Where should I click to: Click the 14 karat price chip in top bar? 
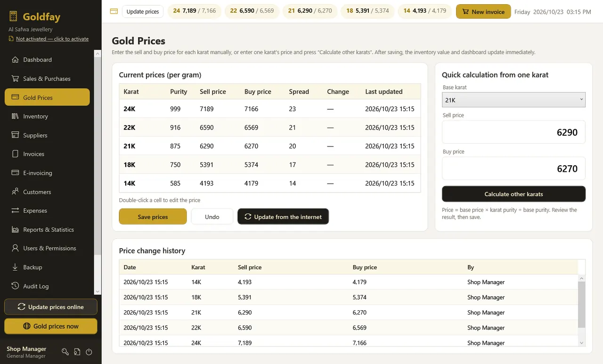point(425,11)
